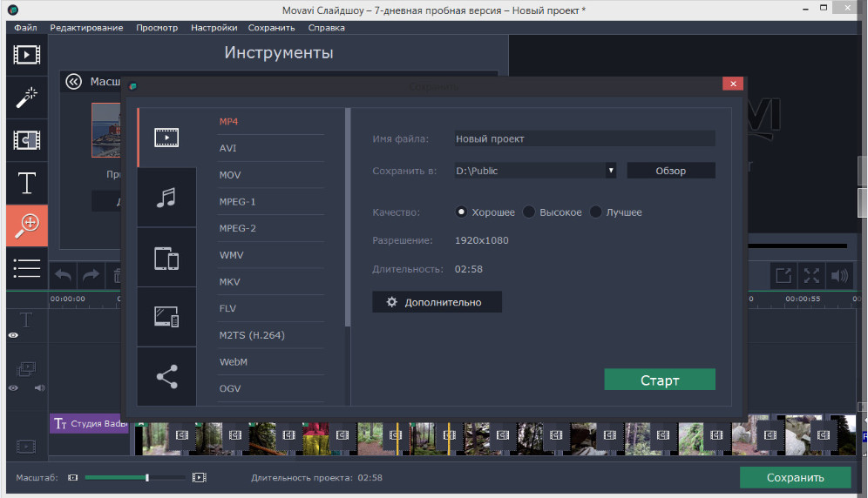This screenshot has height=498, width=868.
Task: Open the Сохранить menu
Action: (271, 28)
